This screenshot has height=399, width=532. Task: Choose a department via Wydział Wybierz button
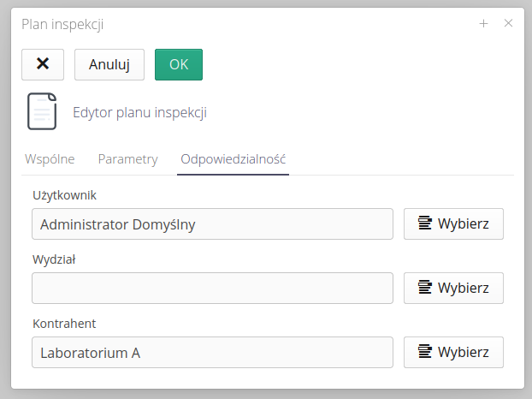453,289
